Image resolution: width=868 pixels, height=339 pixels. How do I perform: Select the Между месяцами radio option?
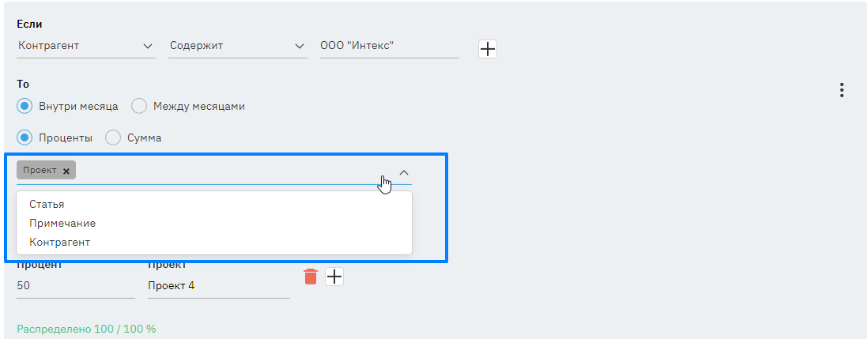point(139,106)
